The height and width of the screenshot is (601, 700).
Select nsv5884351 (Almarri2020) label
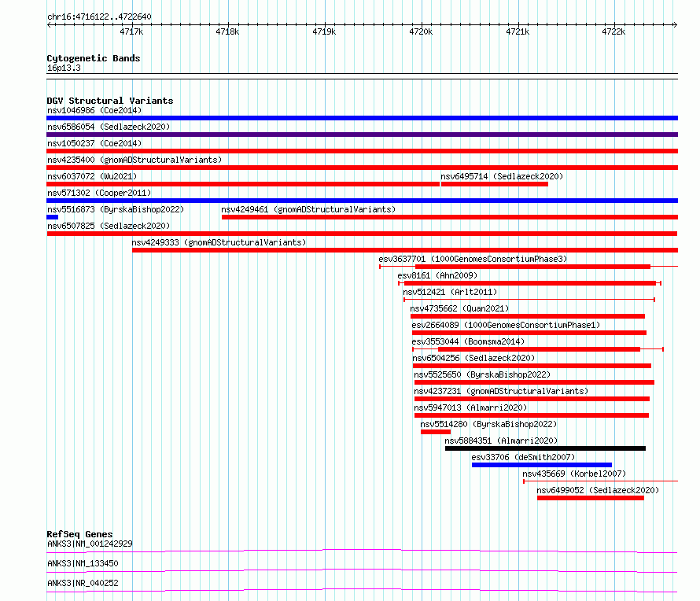pyautogui.click(x=501, y=441)
